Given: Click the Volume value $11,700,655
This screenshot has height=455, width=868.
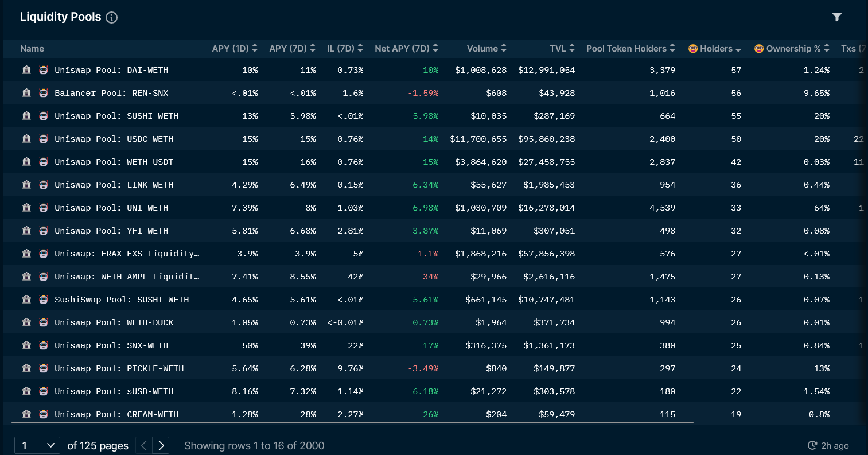Looking at the screenshot, I should pyautogui.click(x=478, y=139).
